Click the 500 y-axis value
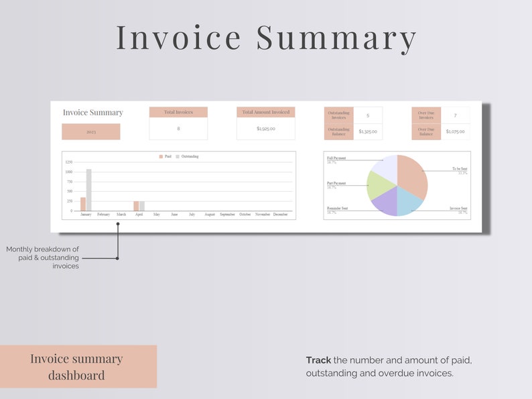 (x=70, y=192)
